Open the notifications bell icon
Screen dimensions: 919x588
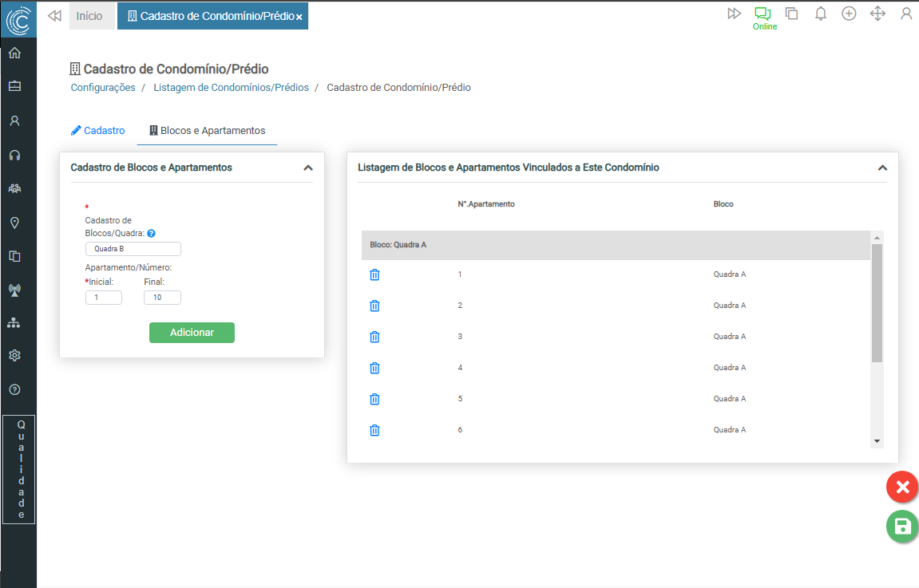coord(820,14)
